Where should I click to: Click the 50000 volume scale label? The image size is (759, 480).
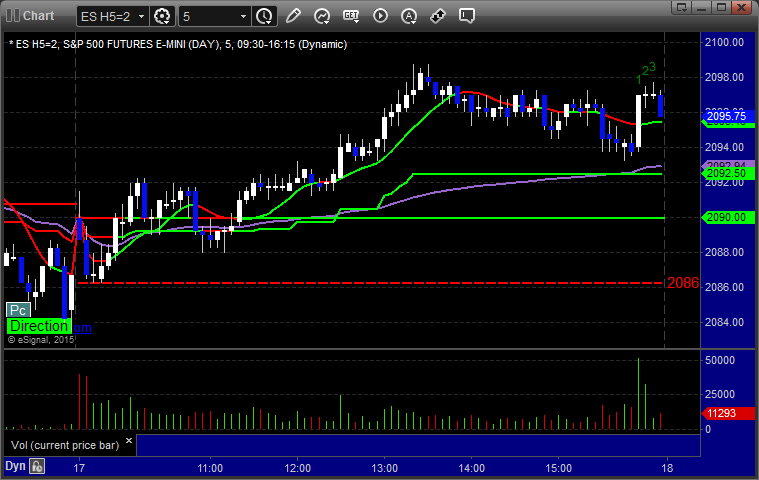(x=720, y=360)
